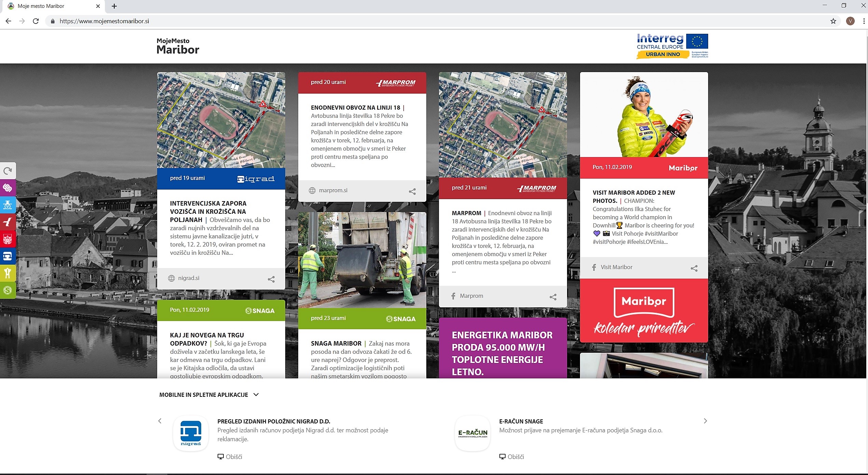The width and height of the screenshot is (868, 475).
Task: Click the Interreg Central Europe logo
Action: click(x=672, y=46)
